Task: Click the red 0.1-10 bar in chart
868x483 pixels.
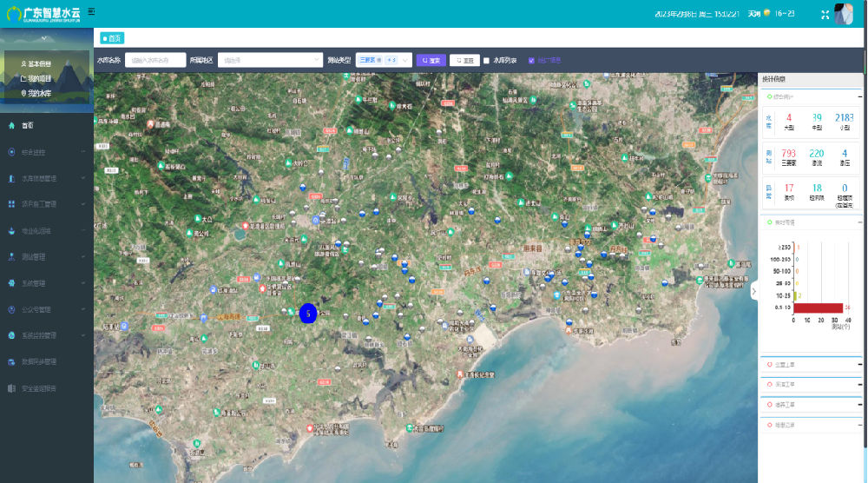Action: (818, 308)
